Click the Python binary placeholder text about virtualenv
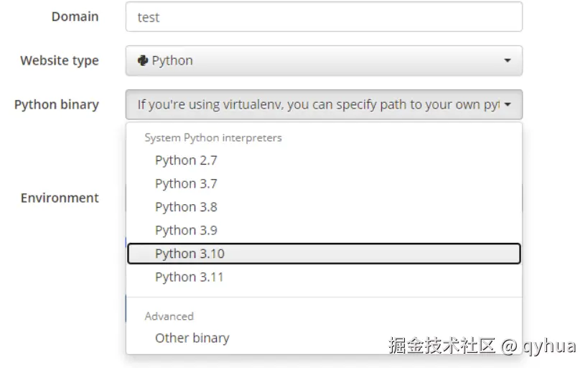The height and width of the screenshot is (368, 588). pyautogui.click(x=317, y=105)
